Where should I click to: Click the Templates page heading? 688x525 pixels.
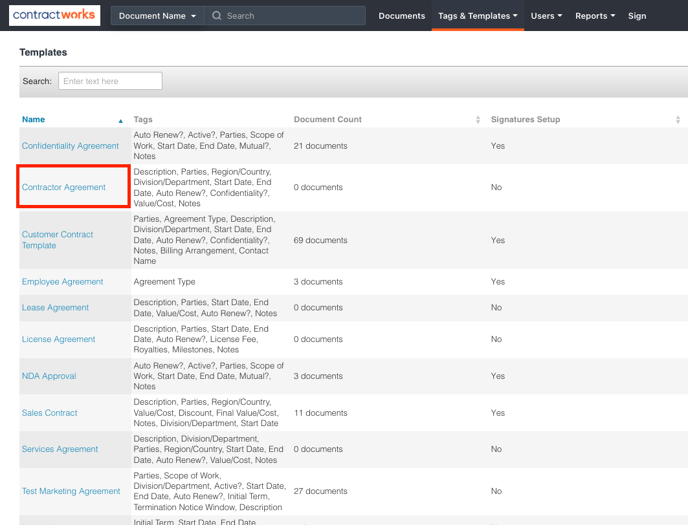tap(43, 52)
